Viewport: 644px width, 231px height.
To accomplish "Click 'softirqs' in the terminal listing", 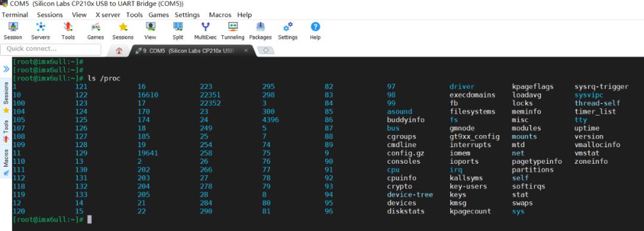I will pos(528,186).
